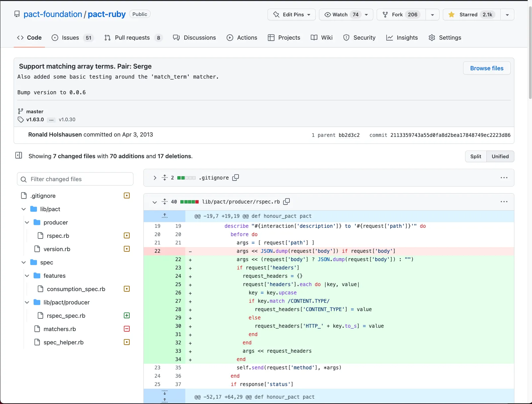Open the more options menu for .gitignore
Viewport: 532px width, 404px height.
[x=504, y=178]
